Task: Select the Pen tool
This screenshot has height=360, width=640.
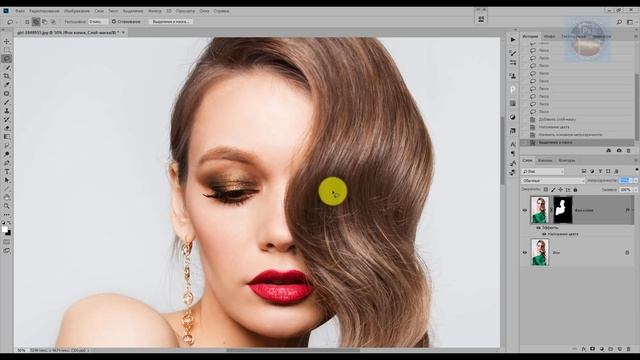Action: coord(7,163)
